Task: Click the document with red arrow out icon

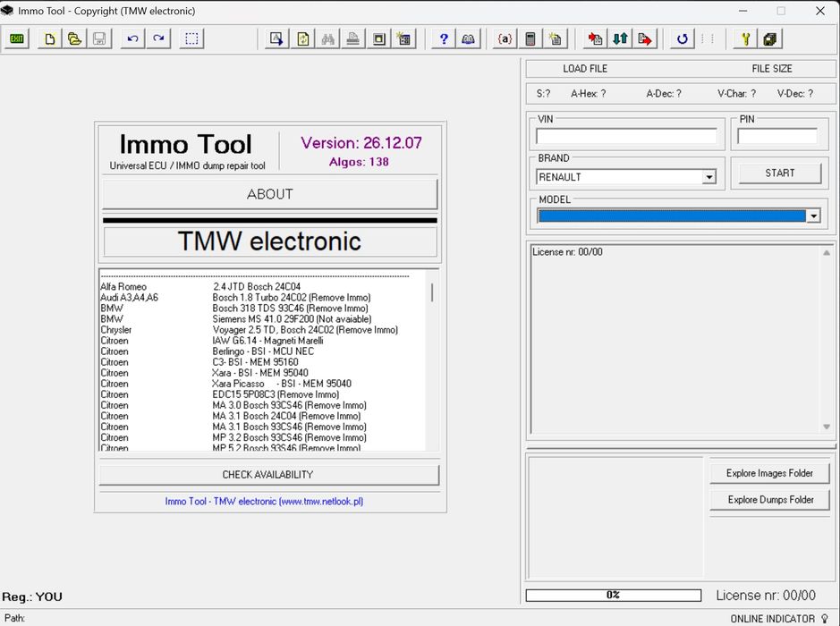Action: coord(646,38)
